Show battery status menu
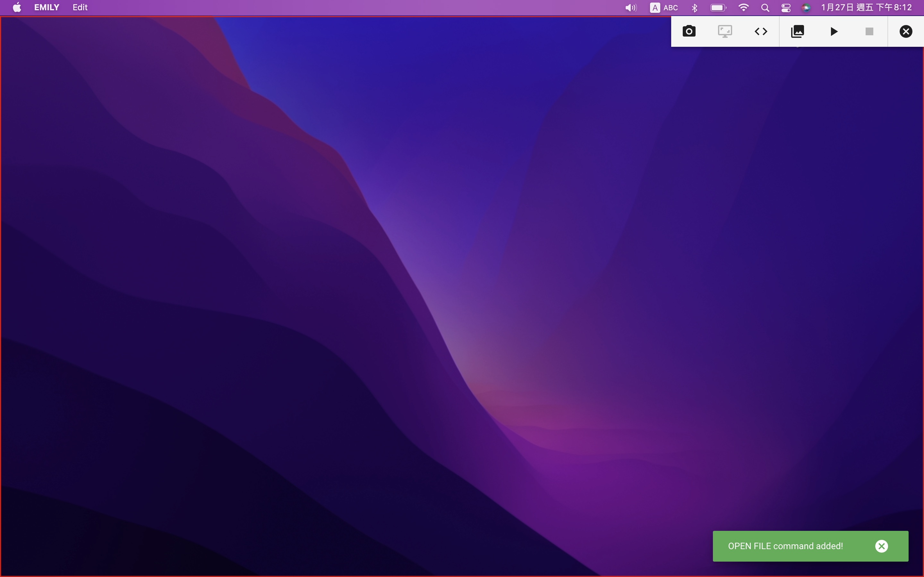Screen dimensions: 924x577 [x=718, y=8]
